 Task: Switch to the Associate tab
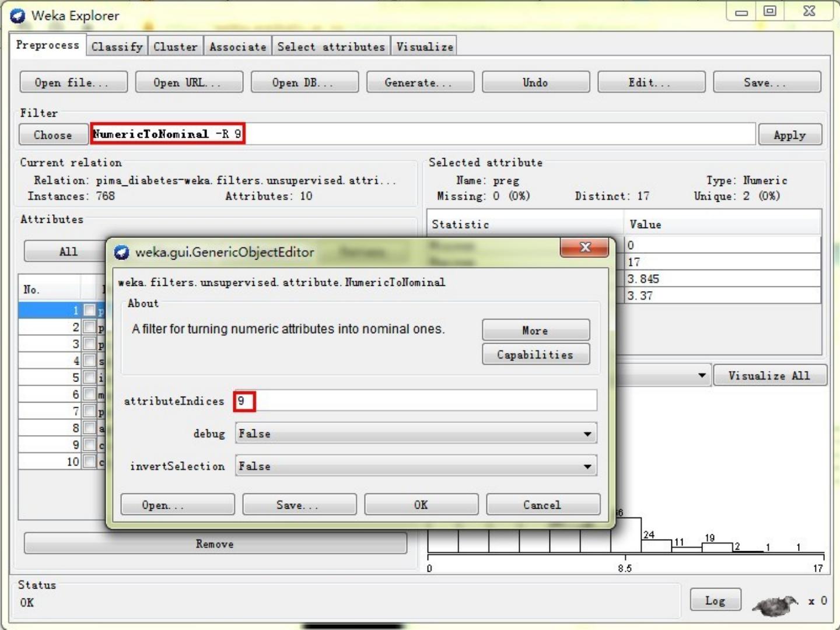(237, 47)
